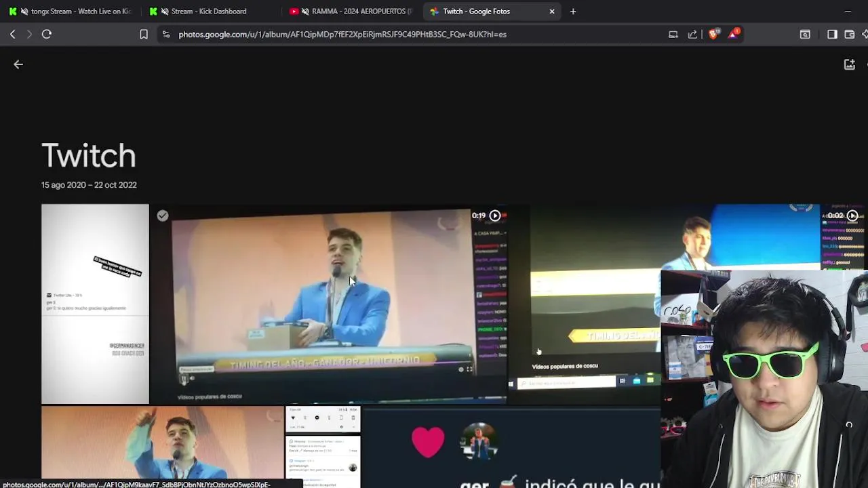
Task: Switch to tongx Stream Kick tab
Action: pos(71,12)
